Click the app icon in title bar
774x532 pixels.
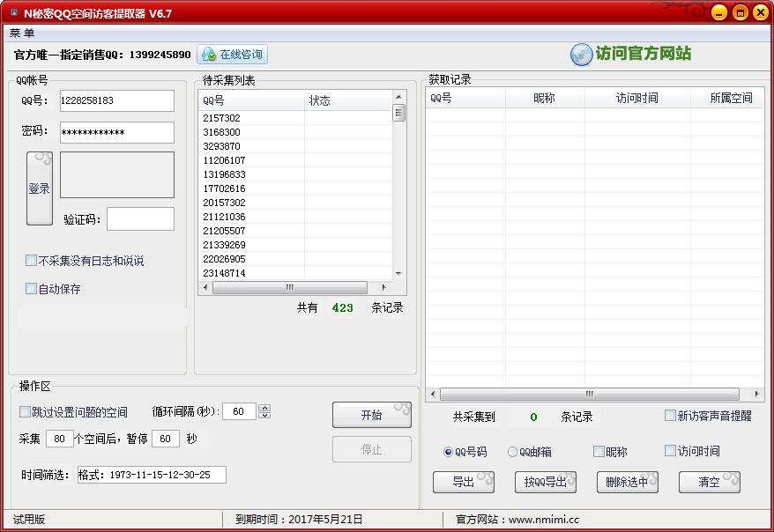14,12
